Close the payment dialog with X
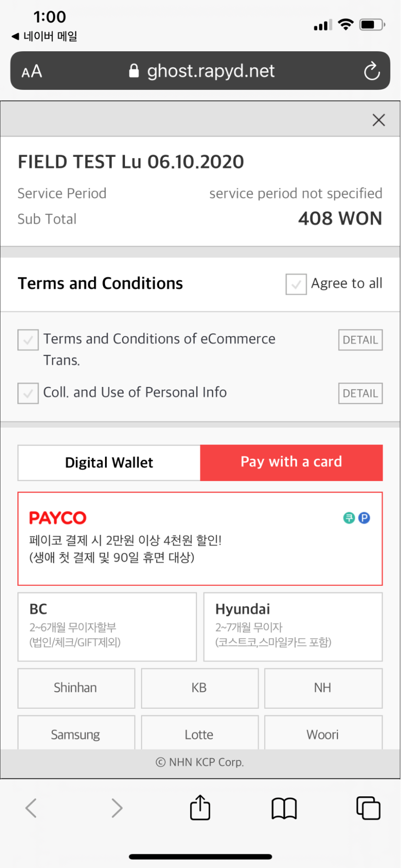The image size is (401, 868). pyautogui.click(x=378, y=120)
